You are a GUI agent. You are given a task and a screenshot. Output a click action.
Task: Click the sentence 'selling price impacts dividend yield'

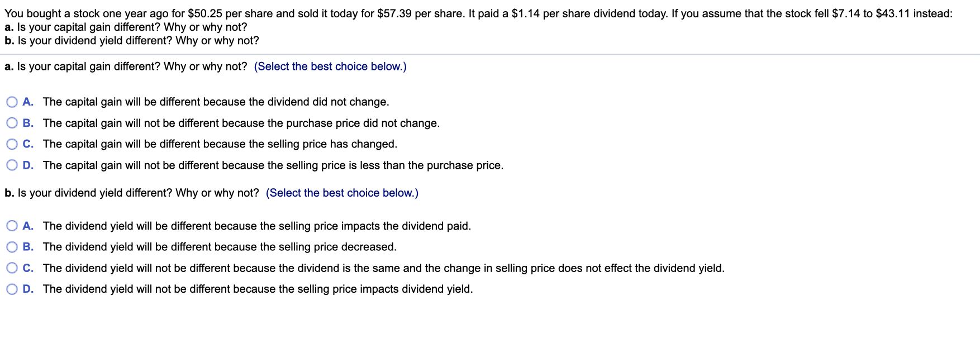pos(258,289)
